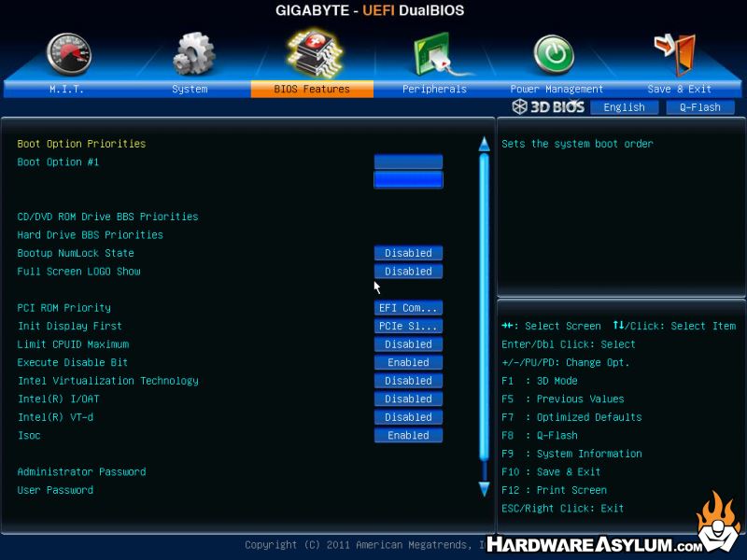The image size is (747, 560).
Task: Select the Administrator Password entry
Action: (x=81, y=472)
